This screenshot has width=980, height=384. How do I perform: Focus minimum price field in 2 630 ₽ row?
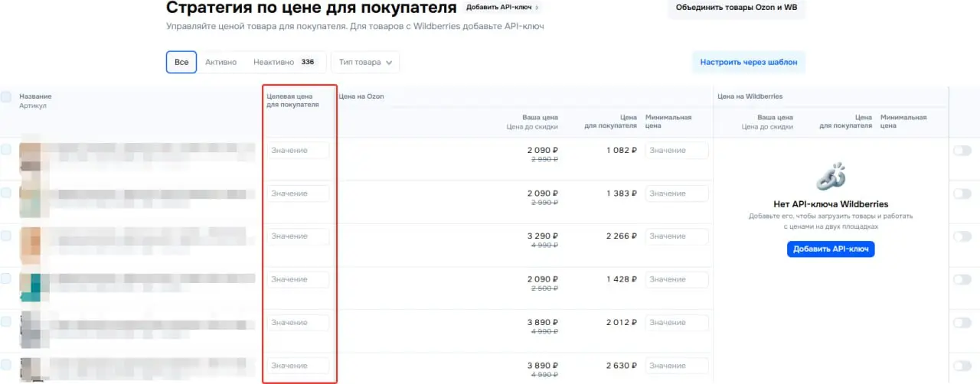pyautogui.click(x=677, y=366)
